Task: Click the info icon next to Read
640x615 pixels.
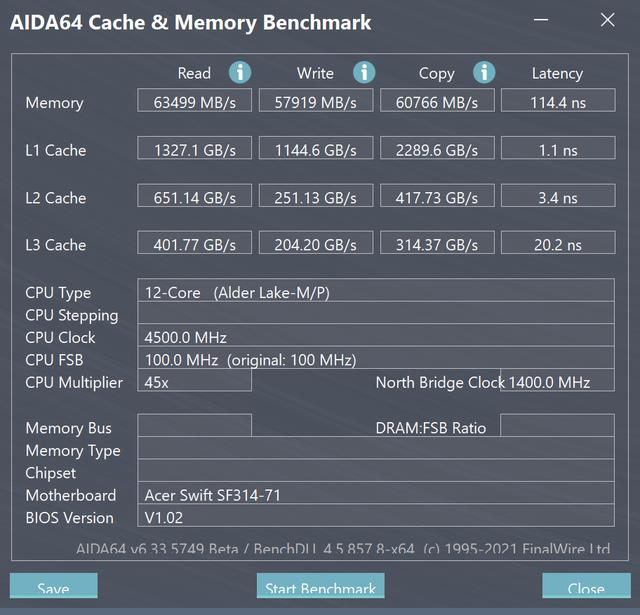Action: pyautogui.click(x=240, y=72)
